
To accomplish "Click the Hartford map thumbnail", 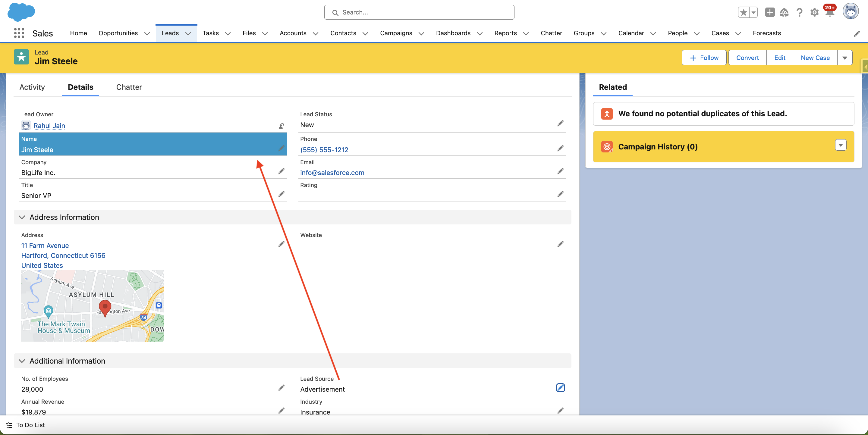I will pyautogui.click(x=92, y=306).
